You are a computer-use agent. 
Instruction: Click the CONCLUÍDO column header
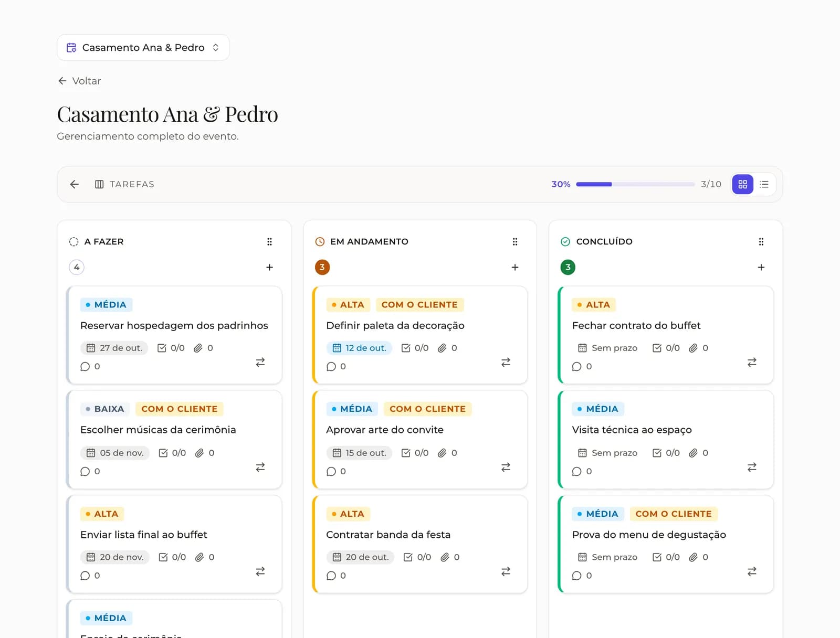(x=604, y=242)
